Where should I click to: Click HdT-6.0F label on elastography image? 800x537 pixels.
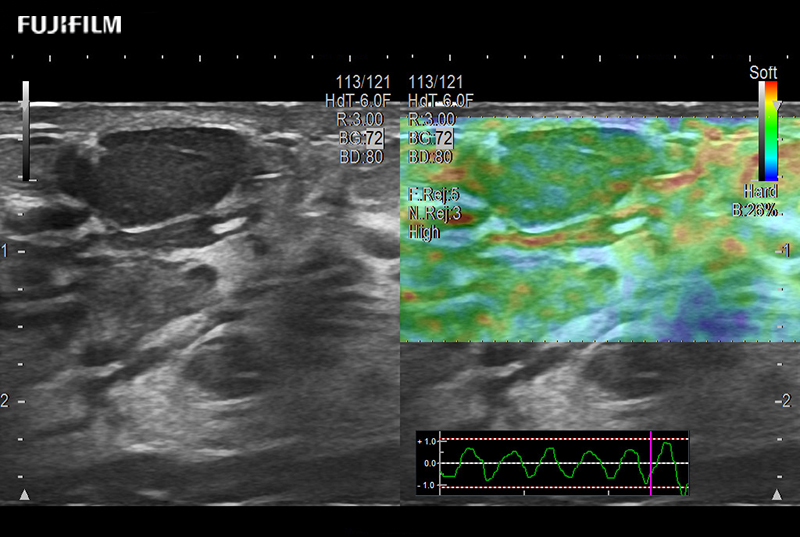[x=441, y=100]
